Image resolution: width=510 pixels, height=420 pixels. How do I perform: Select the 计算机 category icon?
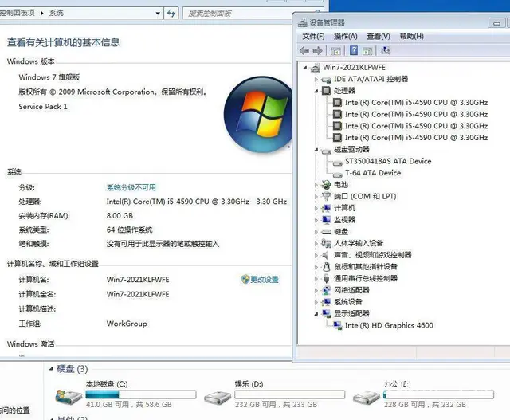[x=326, y=208]
